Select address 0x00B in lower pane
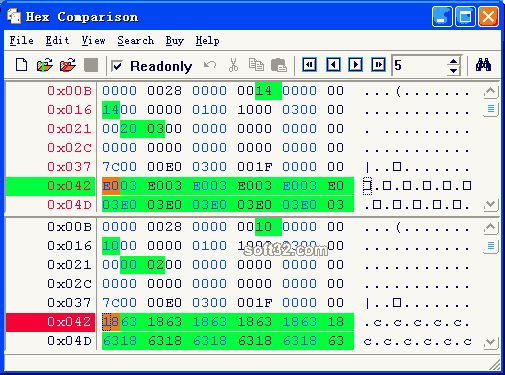Screen dimensions: 505x375 click(x=69, y=227)
